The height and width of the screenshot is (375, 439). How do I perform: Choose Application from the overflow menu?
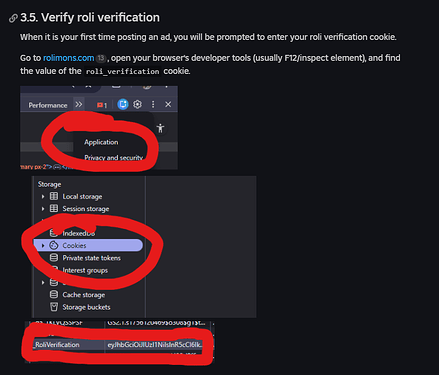[x=101, y=142]
